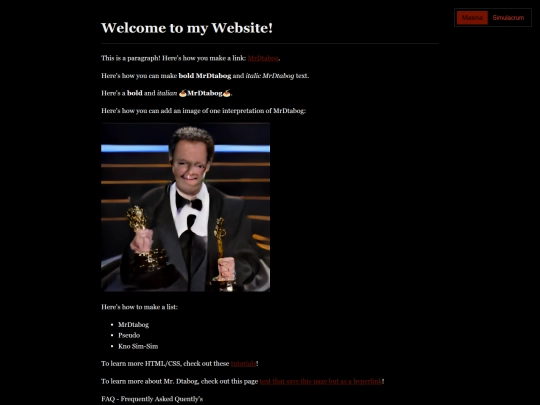Select the bold MrDtabog text
Image resolution: width=540 pixels, height=405 pixels.
pos(205,76)
